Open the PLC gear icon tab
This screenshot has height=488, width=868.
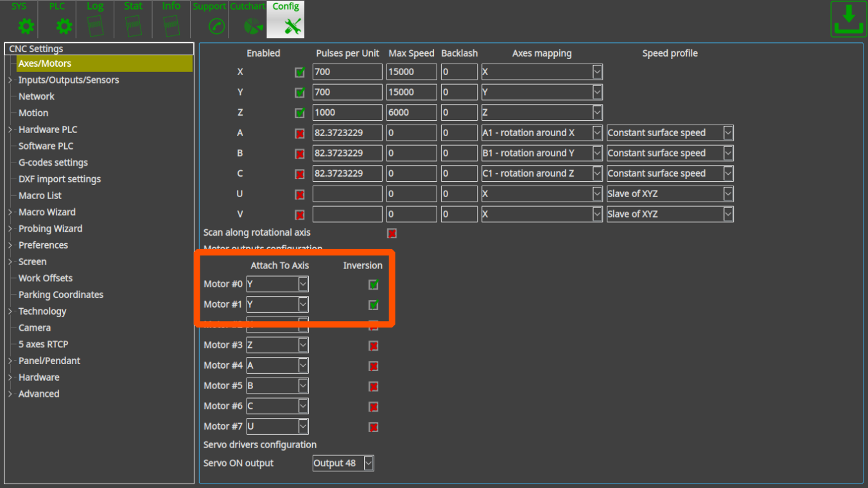click(x=64, y=26)
